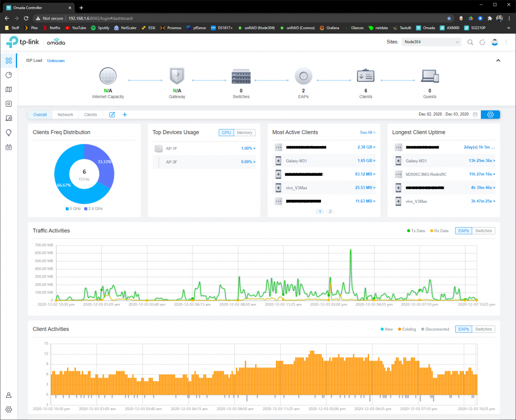The image size is (516, 420).
Task: Click the edit dashboard tab pencil icon
Action: (112, 115)
